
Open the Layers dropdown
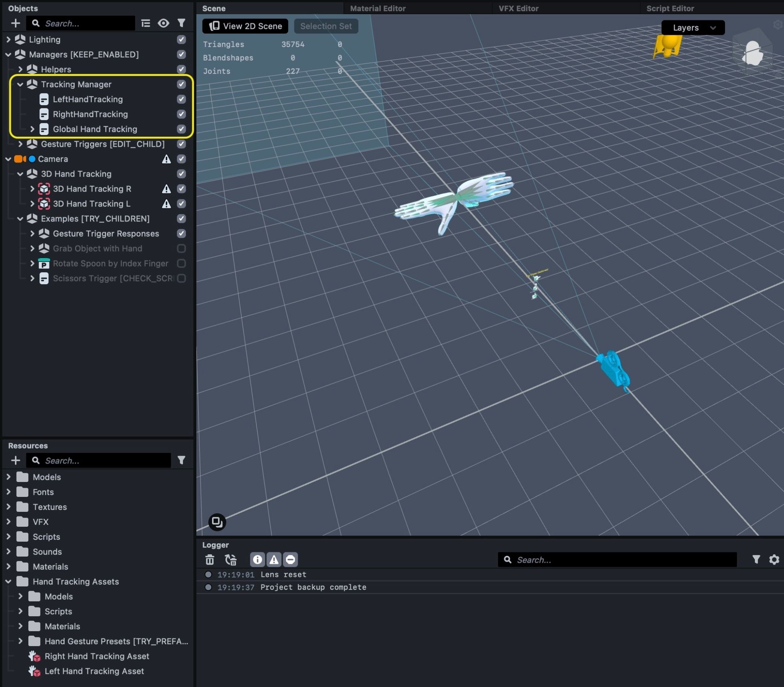coord(693,28)
